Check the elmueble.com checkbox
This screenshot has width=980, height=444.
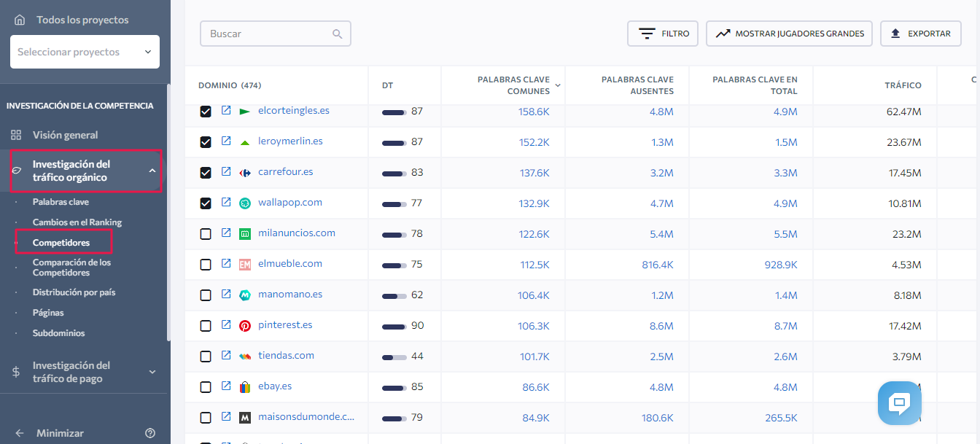coord(206,265)
